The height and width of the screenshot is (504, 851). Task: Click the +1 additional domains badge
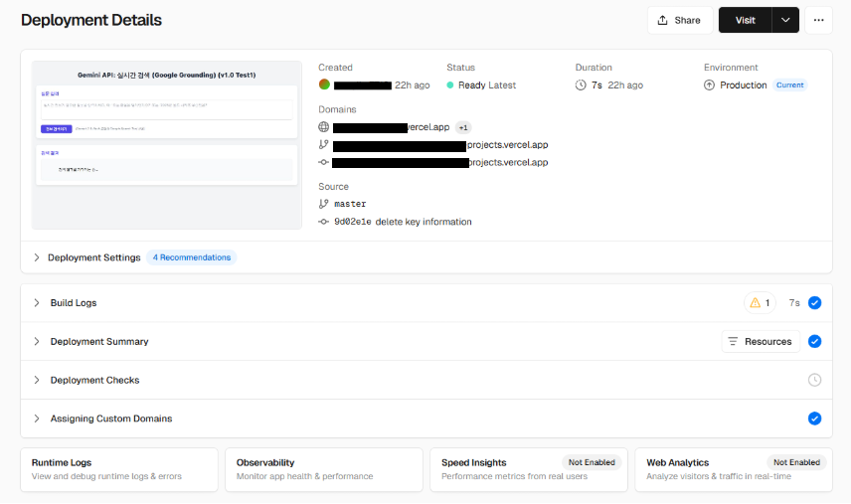(463, 128)
